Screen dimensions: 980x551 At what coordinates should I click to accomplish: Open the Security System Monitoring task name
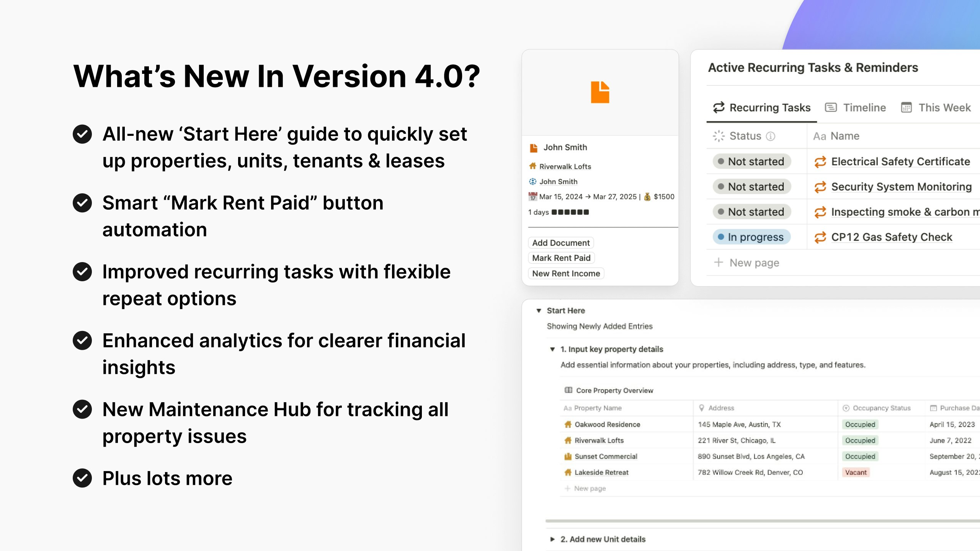pos(902,187)
